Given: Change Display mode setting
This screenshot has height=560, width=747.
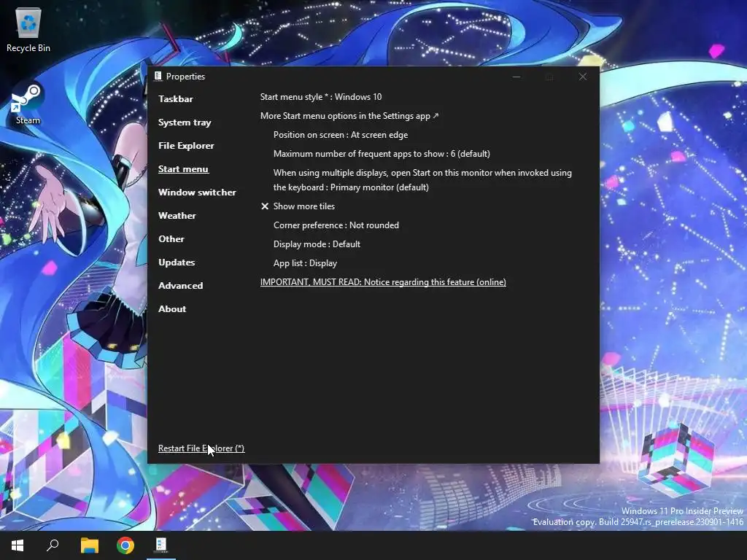Looking at the screenshot, I should coord(317,244).
